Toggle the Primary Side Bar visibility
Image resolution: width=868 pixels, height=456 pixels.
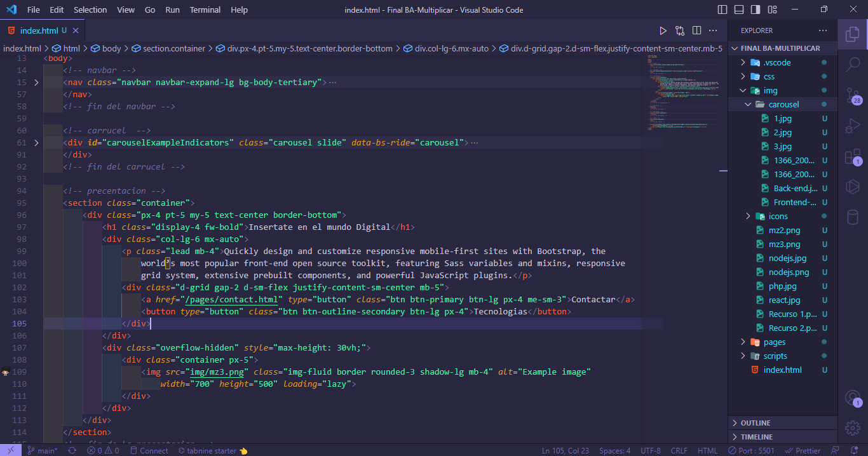tap(722, 10)
